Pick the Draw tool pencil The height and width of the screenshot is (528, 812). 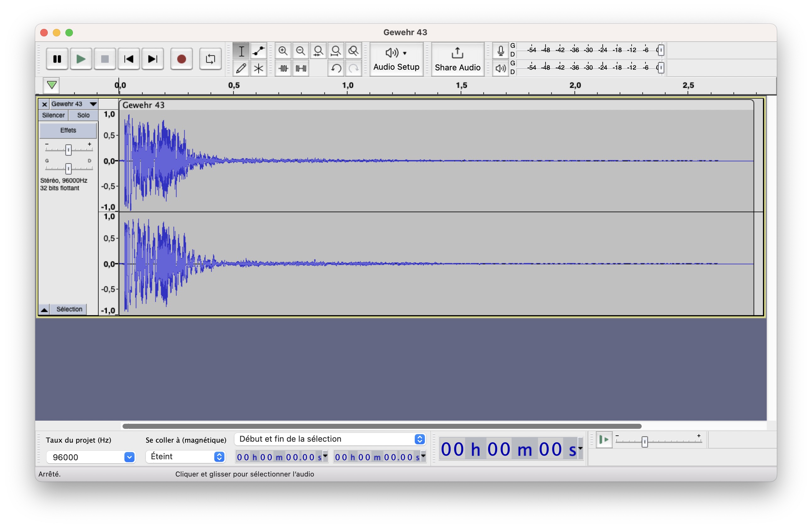click(x=241, y=68)
